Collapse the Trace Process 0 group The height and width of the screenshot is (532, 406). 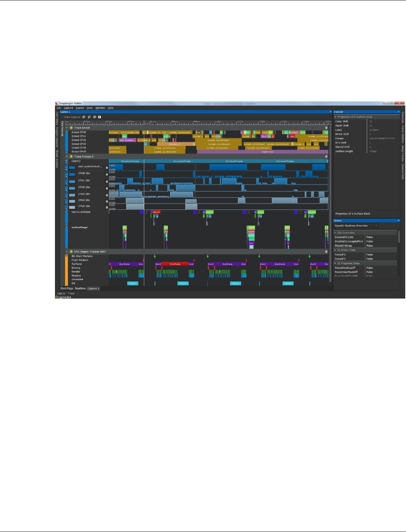pos(67,156)
